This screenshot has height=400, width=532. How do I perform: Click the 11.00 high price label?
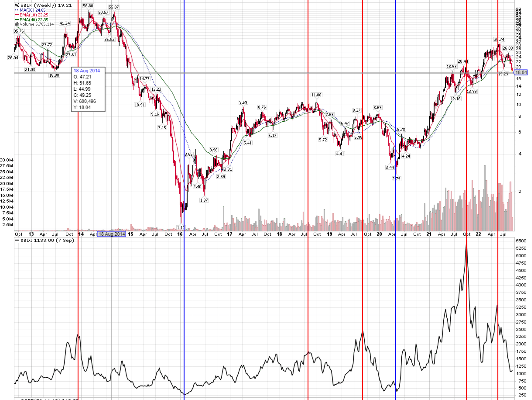316,95
